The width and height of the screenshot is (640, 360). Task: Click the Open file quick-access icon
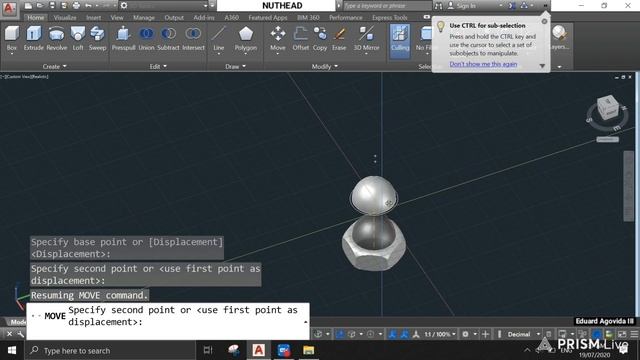click(40, 6)
